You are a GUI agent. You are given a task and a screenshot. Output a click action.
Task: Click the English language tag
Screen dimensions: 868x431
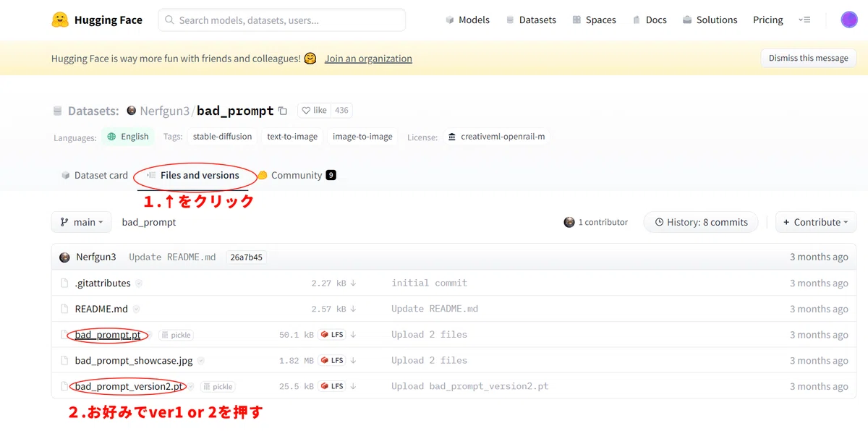[128, 136]
